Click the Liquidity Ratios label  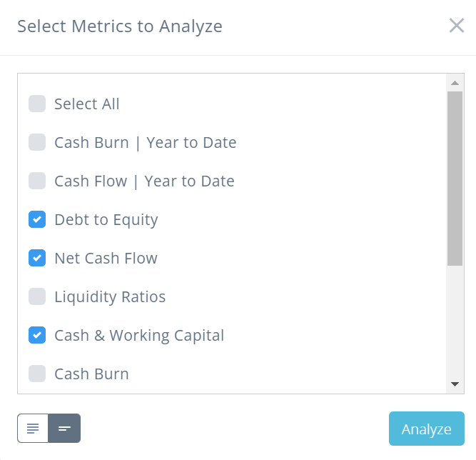pyautogui.click(x=110, y=297)
